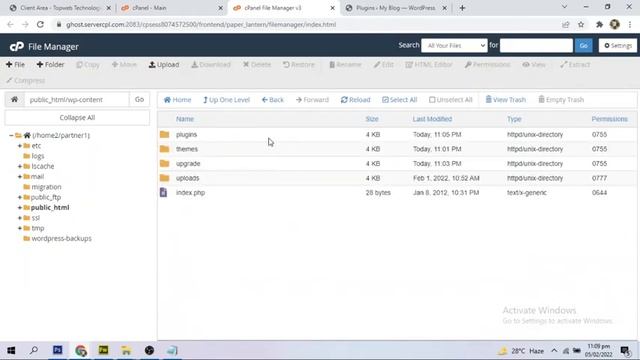
Task: Switch to Client Area browser tab
Action: pyautogui.click(x=60, y=8)
